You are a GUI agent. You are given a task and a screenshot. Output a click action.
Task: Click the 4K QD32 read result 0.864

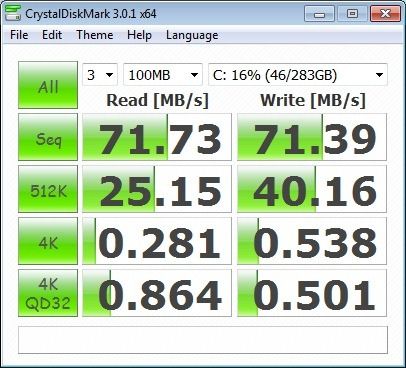pos(157,293)
